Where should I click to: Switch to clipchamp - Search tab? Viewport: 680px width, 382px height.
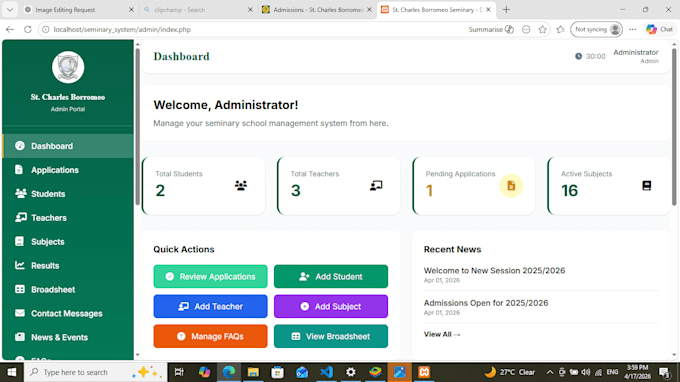coord(198,10)
